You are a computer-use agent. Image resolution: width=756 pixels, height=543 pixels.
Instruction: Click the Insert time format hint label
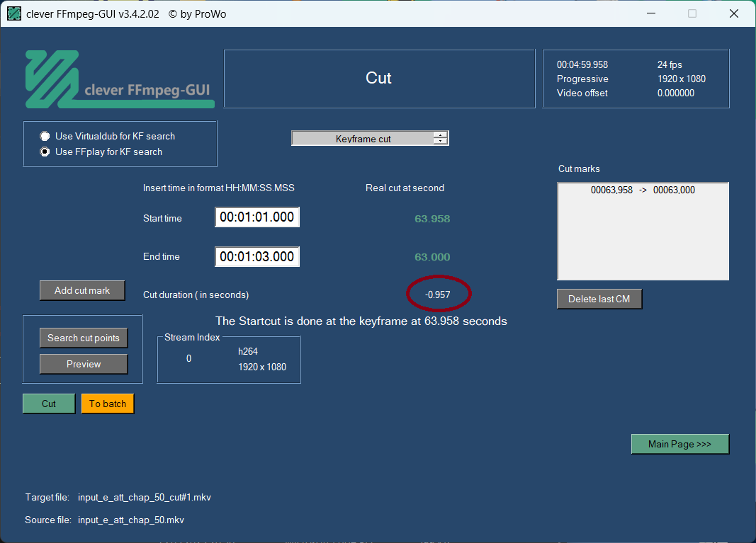218,188
